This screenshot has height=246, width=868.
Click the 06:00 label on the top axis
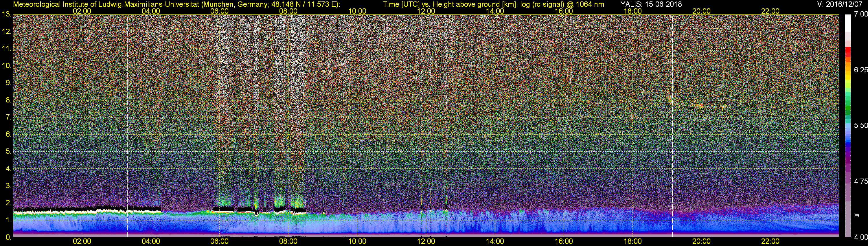pyautogui.click(x=219, y=11)
